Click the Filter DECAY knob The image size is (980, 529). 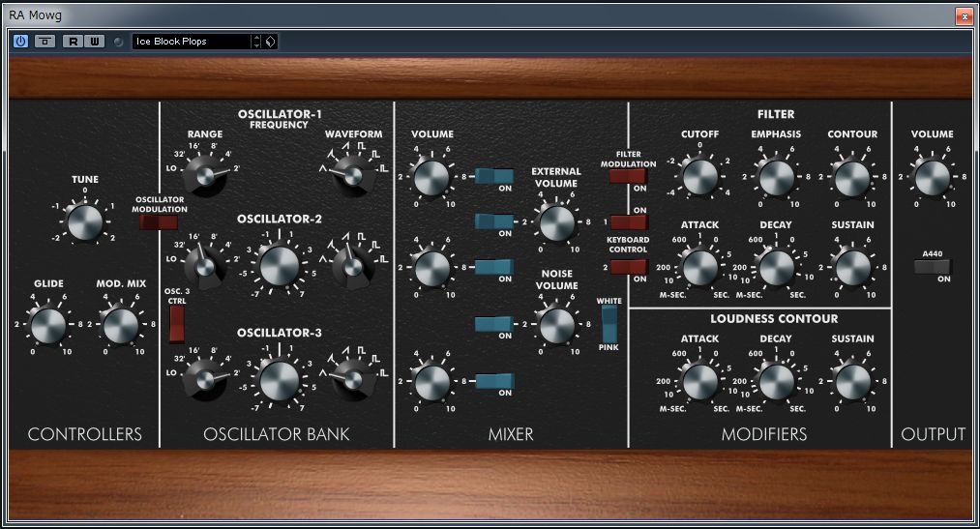tap(776, 267)
